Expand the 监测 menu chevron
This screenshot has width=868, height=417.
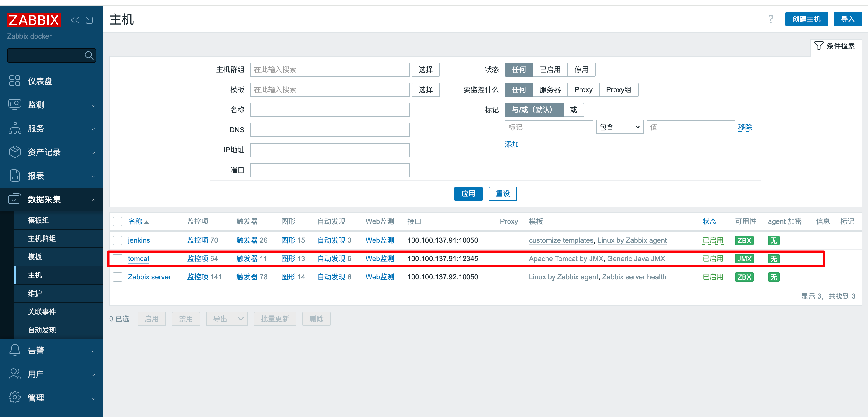point(93,105)
